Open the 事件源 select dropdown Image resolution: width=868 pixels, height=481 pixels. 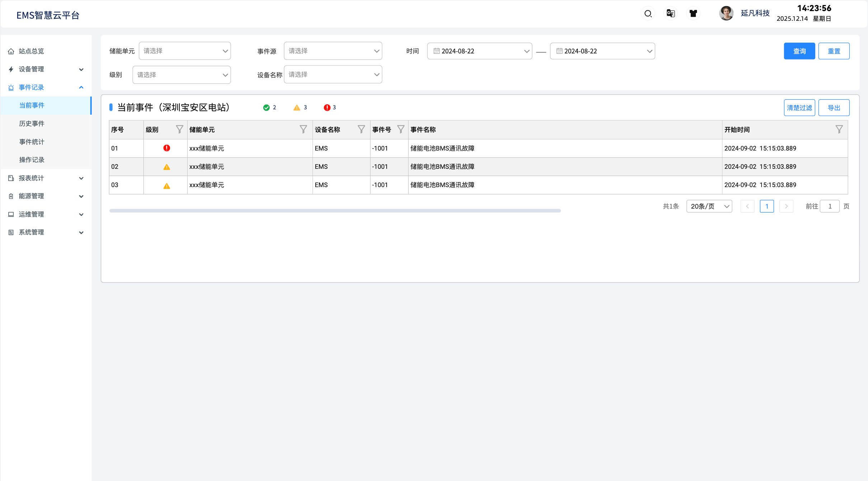(x=332, y=51)
